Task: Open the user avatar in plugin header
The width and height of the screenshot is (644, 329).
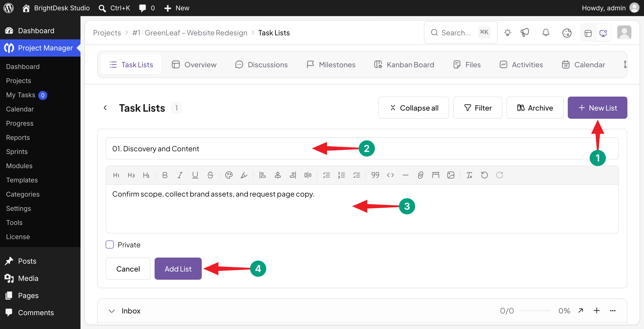Action: tap(624, 32)
